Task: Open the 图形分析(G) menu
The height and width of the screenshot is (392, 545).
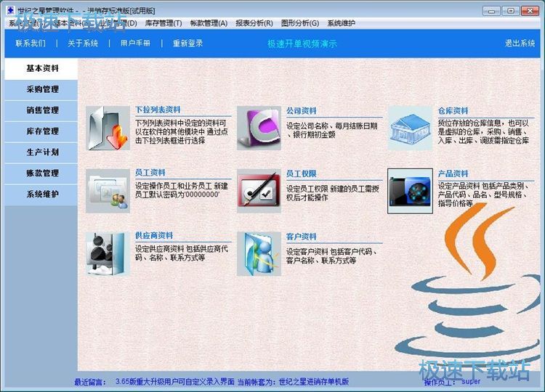Action: [x=300, y=23]
